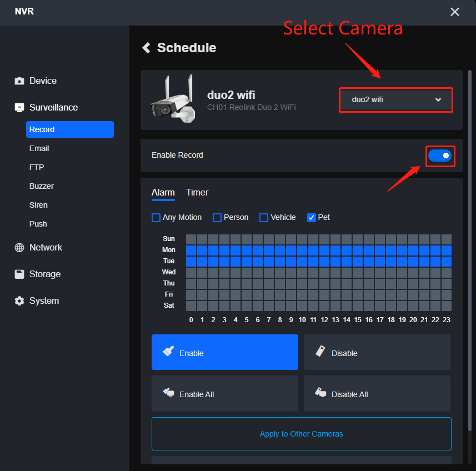Open Network settings via globe icon
476x471 pixels.
click(18, 247)
